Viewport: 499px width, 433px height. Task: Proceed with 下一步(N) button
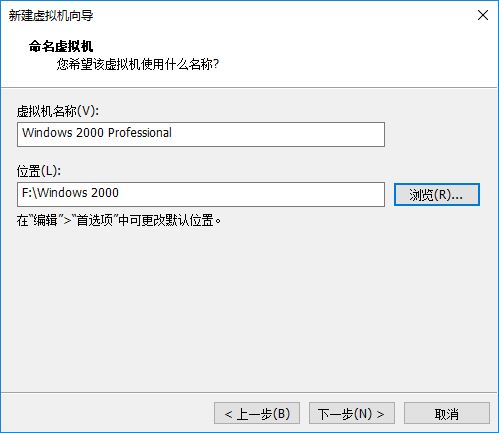[x=352, y=413]
